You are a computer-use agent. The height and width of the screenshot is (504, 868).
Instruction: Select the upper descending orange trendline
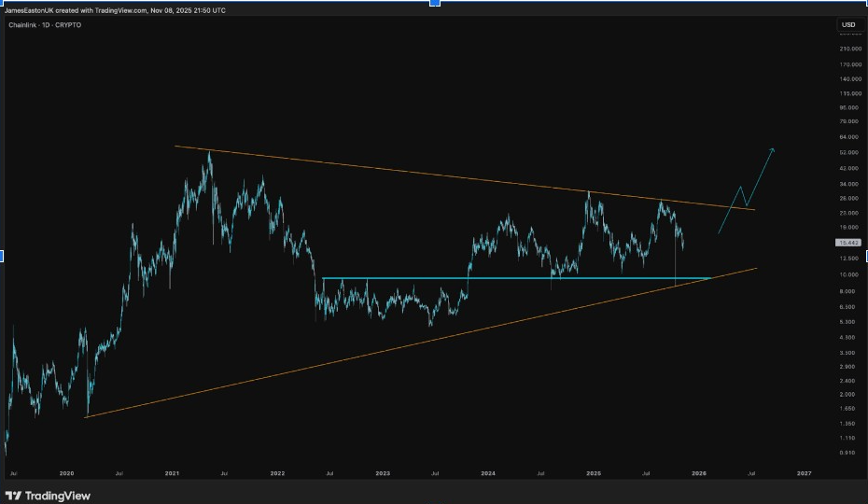click(465, 177)
